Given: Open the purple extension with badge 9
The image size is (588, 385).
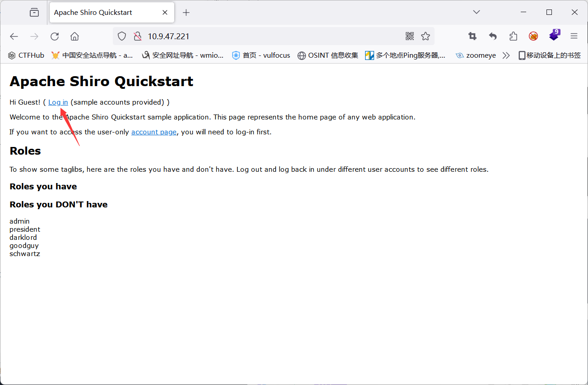Looking at the screenshot, I should point(554,35).
